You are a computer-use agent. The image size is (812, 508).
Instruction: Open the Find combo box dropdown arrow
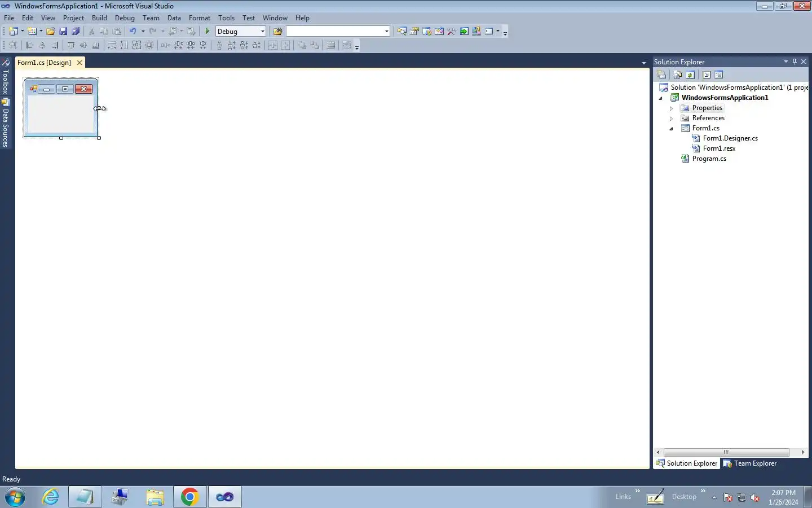tap(386, 32)
